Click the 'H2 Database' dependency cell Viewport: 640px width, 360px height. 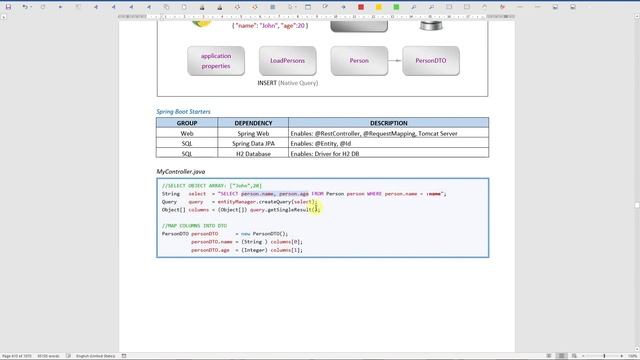point(253,154)
